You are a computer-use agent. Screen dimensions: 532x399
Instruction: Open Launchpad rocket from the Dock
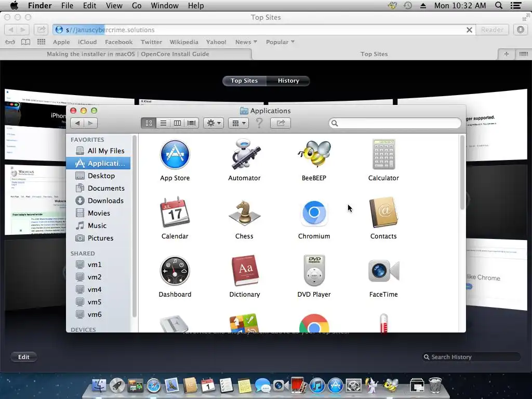point(117,386)
